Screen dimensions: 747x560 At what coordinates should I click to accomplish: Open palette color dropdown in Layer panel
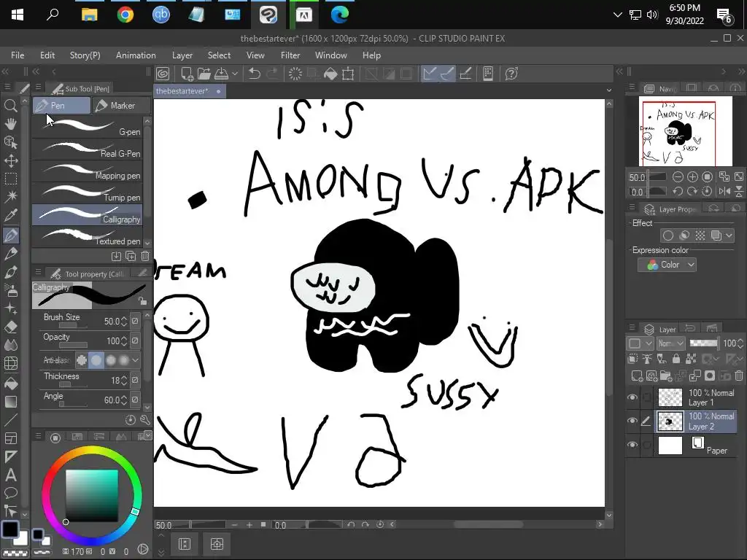640,343
